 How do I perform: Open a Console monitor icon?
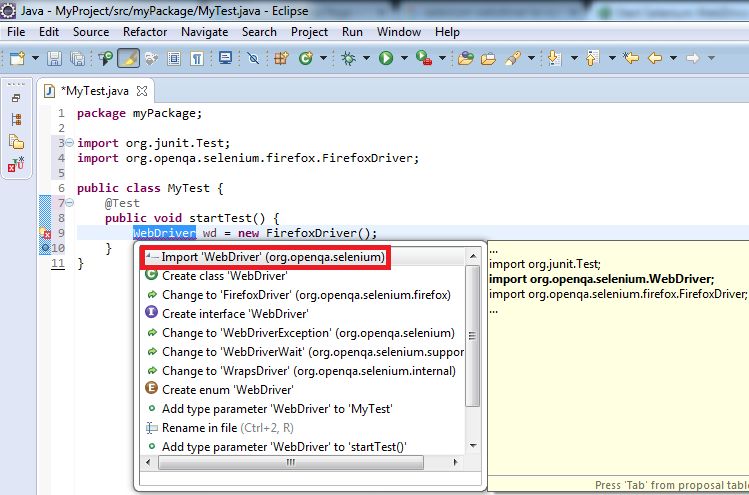225,58
